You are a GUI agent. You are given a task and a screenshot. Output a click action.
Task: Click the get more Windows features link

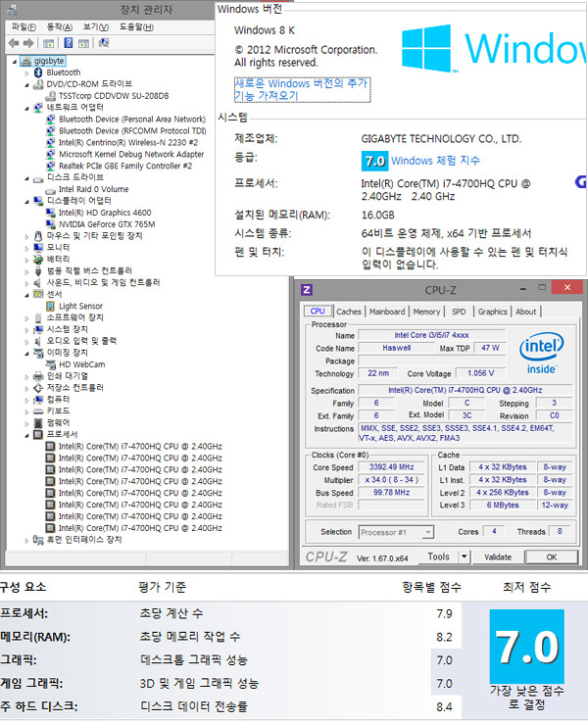[302, 89]
